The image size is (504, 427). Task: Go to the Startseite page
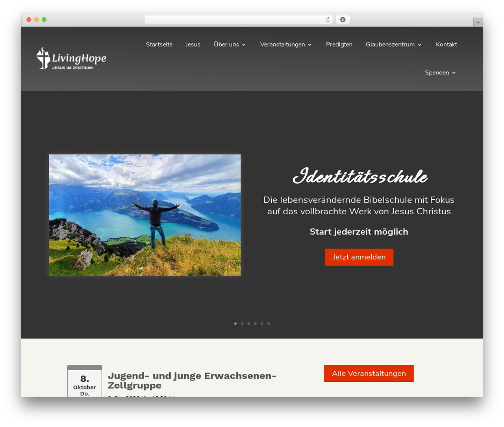[159, 45]
